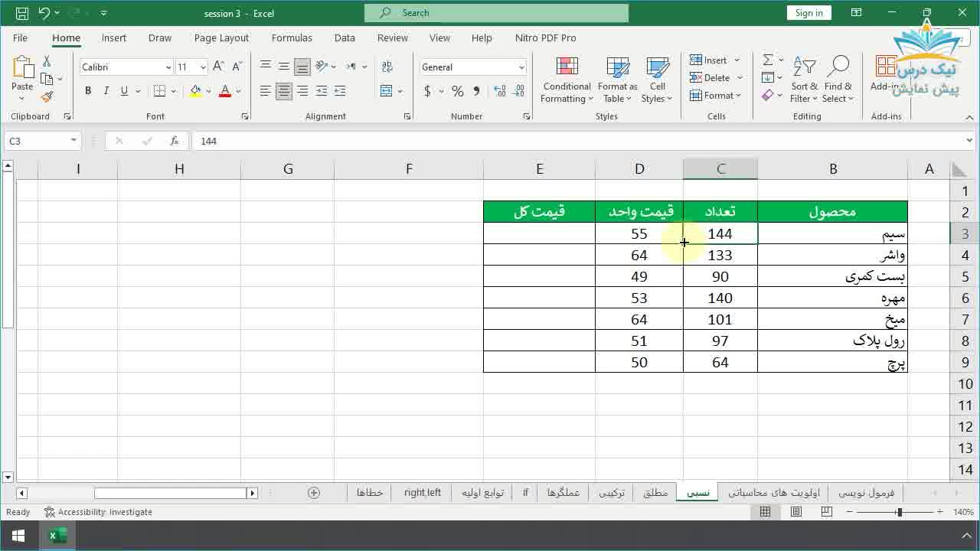Screen dimensions: 980x551
Task: Click the Sign in button
Action: (808, 12)
